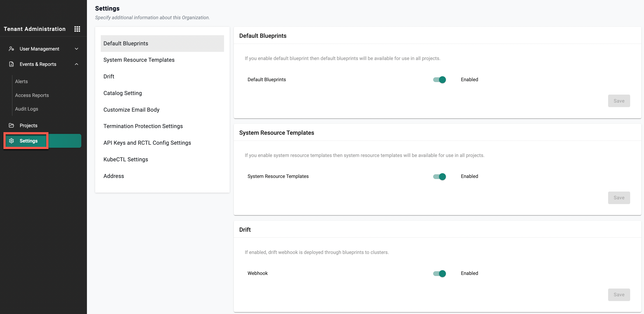Open Access Reports page
The image size is (644, 314).
pyautogui.click(x=32, y=95)
